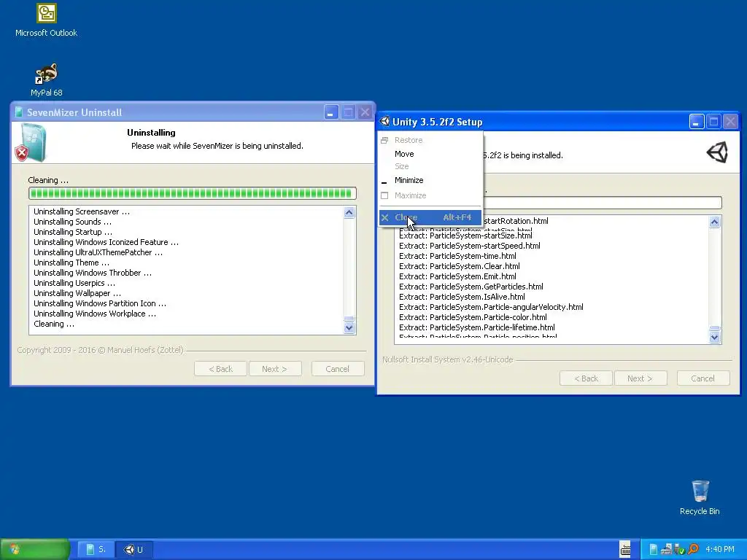The width and height of the screenshot is (747, 560).
Task: Click Back in Unity Setup
Action: pyautogui.click(x=586, y=378)
